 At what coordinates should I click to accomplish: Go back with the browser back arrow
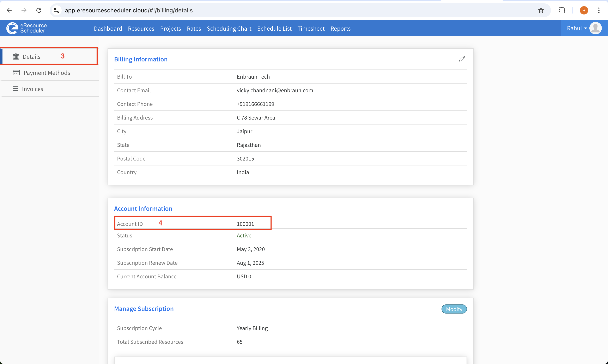(9, 10)
